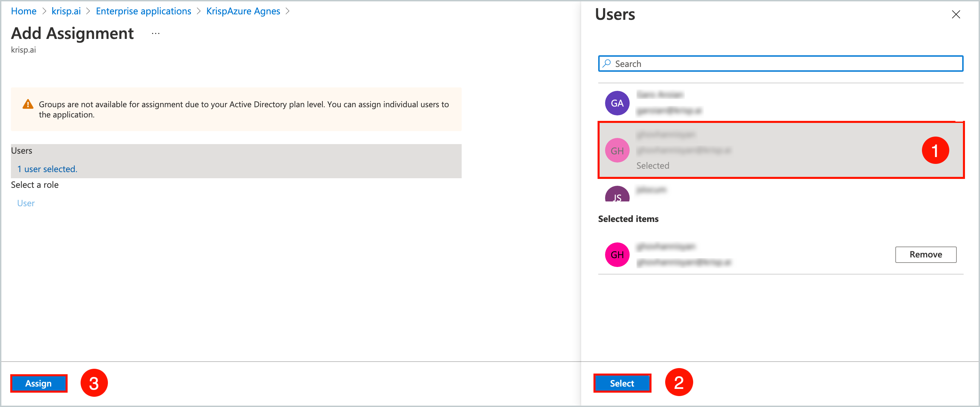Close the Users panel

tap(956, 14)
